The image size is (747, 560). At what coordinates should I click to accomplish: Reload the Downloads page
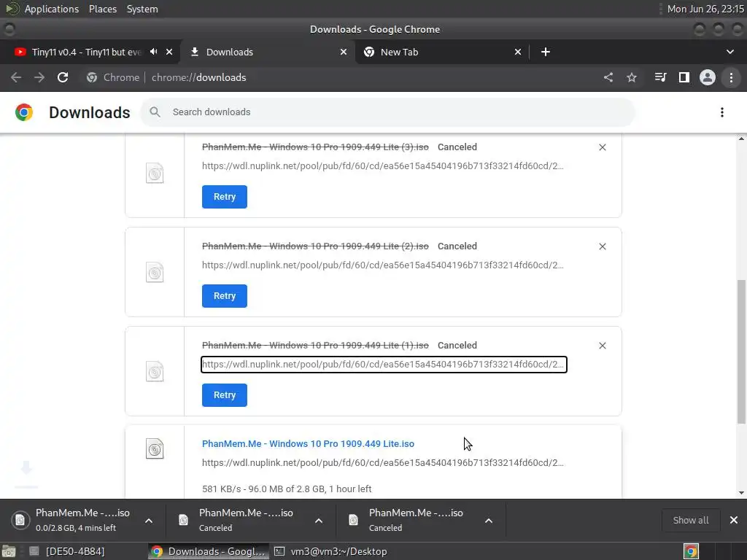[63, 77]
